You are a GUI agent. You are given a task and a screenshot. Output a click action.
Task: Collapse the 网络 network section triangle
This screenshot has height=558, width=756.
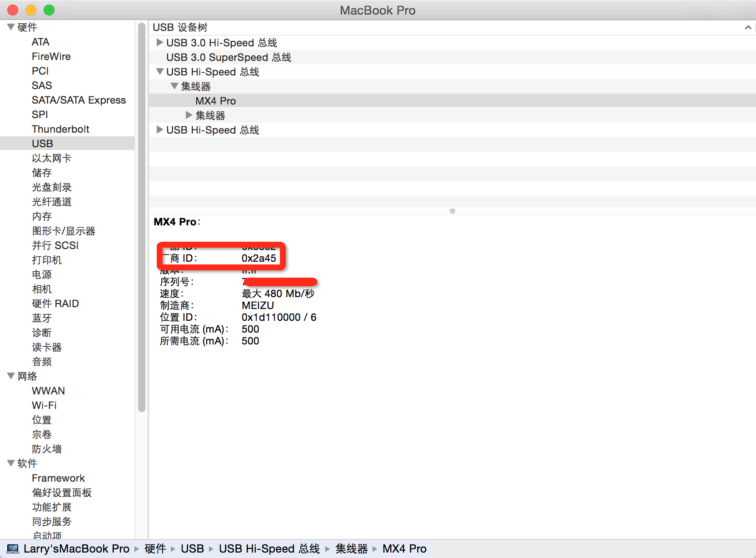(x=11, y=376)
